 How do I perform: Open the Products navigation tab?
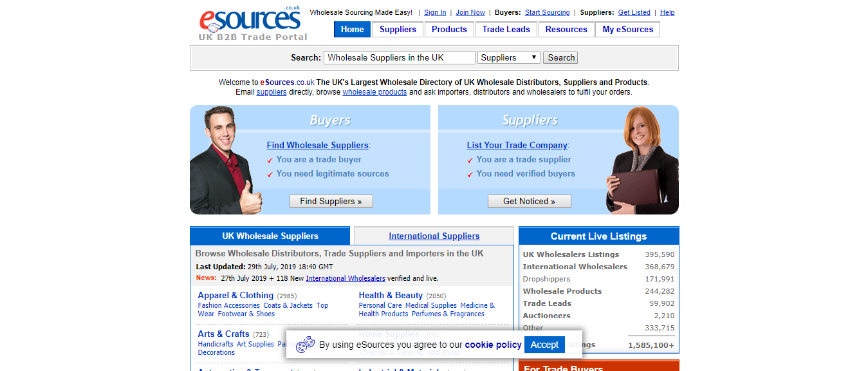coord(448,29)
